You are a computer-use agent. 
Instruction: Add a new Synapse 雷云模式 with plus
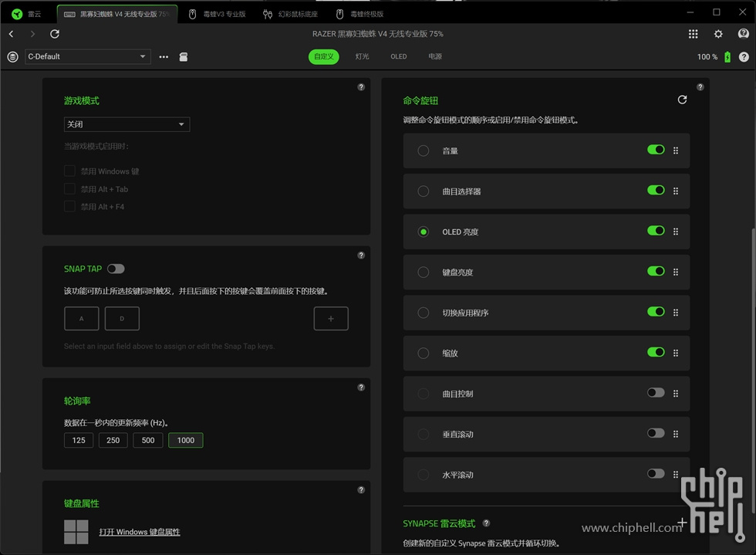click(682, 522)
